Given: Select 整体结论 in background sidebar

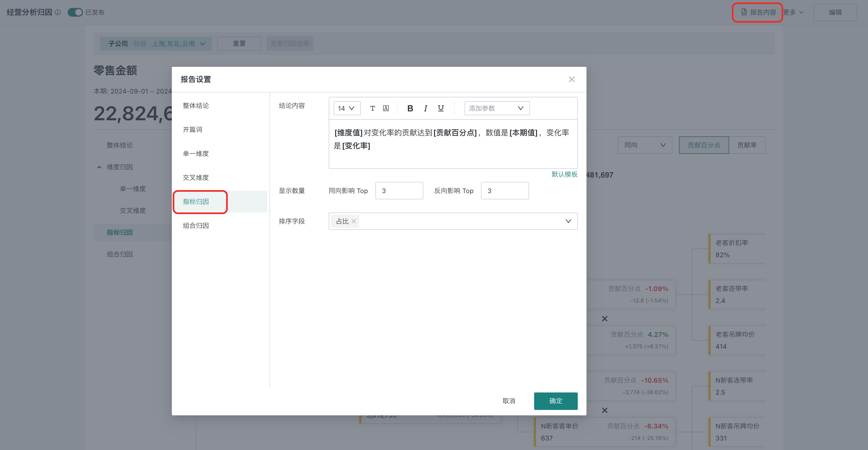Looking at the screenshot, I should click(120, 145).
